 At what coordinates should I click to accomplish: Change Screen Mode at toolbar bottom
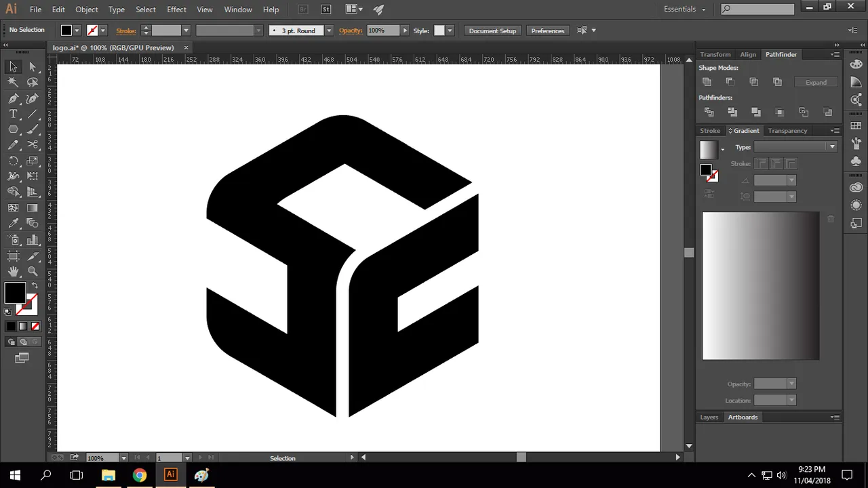coord(22,358)
